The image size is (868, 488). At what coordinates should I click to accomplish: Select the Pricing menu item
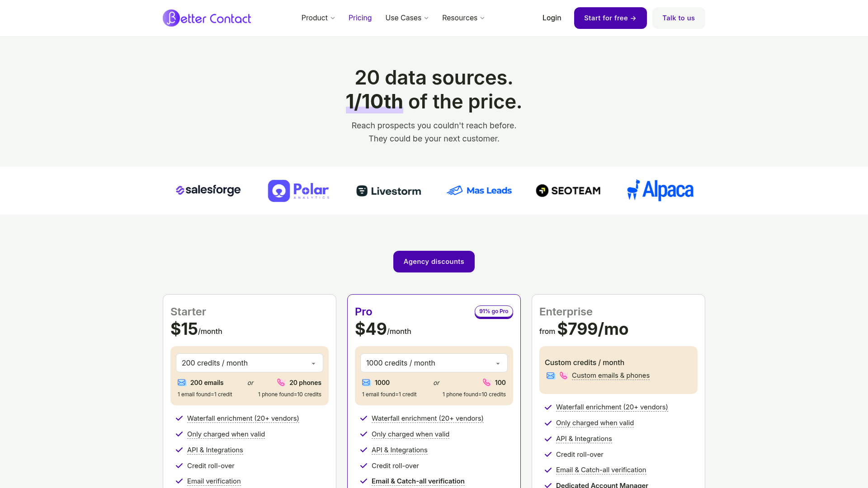pyautogui.click(x=360, y=18)
